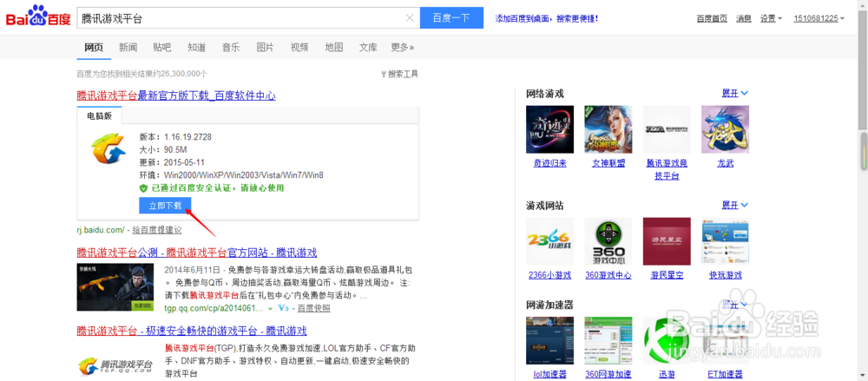Open the 腾讯游戏平台最新官方版下载 result title

pyautogui.click(x=176, y=95)
